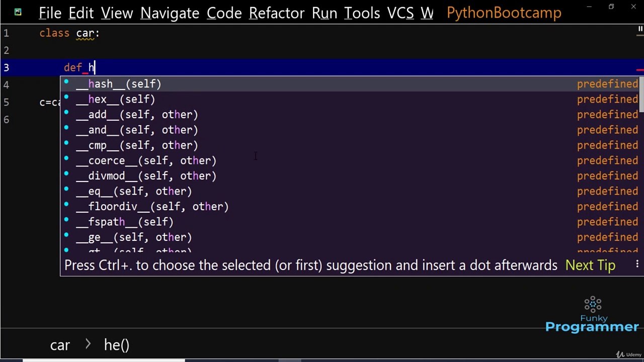Click the he() breadcrumb
Screen dimensions: 644x362
coord(117,345)
